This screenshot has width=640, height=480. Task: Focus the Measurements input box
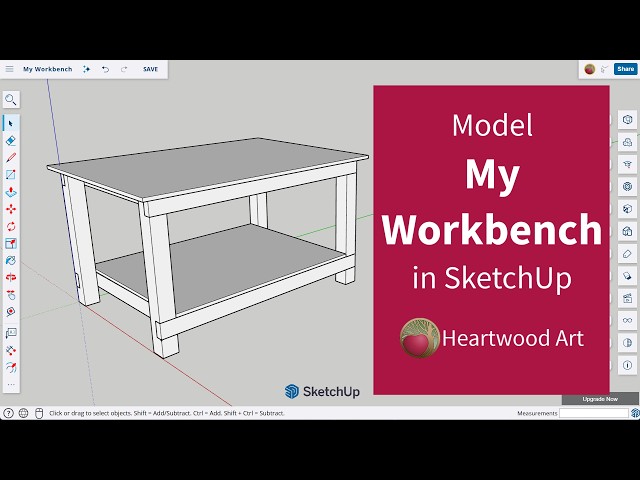(x=593, y=413)
